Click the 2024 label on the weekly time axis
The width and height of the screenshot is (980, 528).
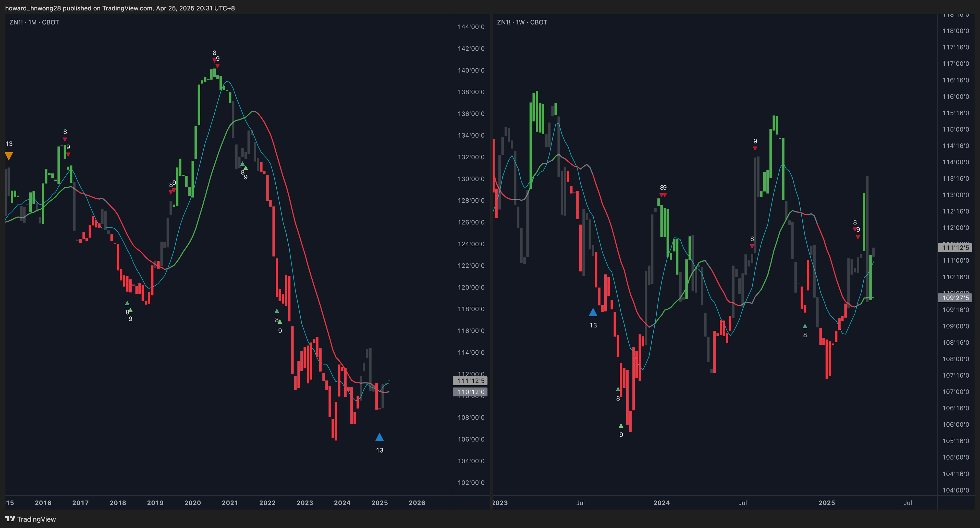pyautogui.click(x=661, y=502)
